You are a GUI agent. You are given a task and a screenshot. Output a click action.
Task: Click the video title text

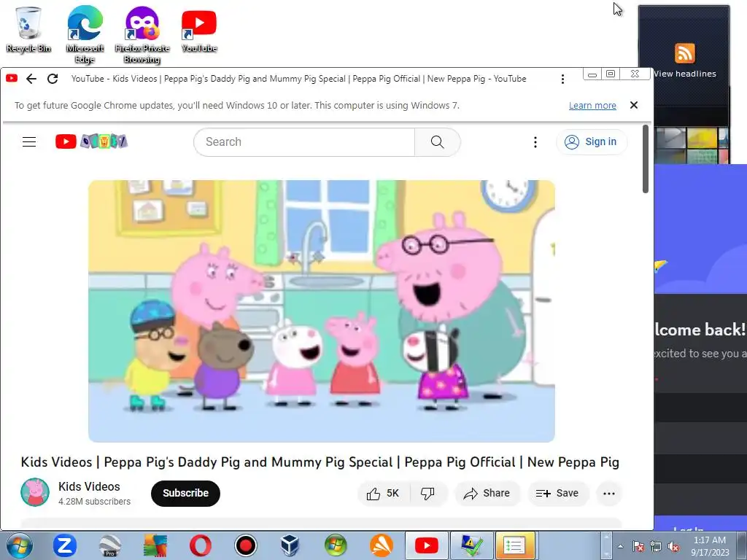pyautogui.click(x=320, y=462)
